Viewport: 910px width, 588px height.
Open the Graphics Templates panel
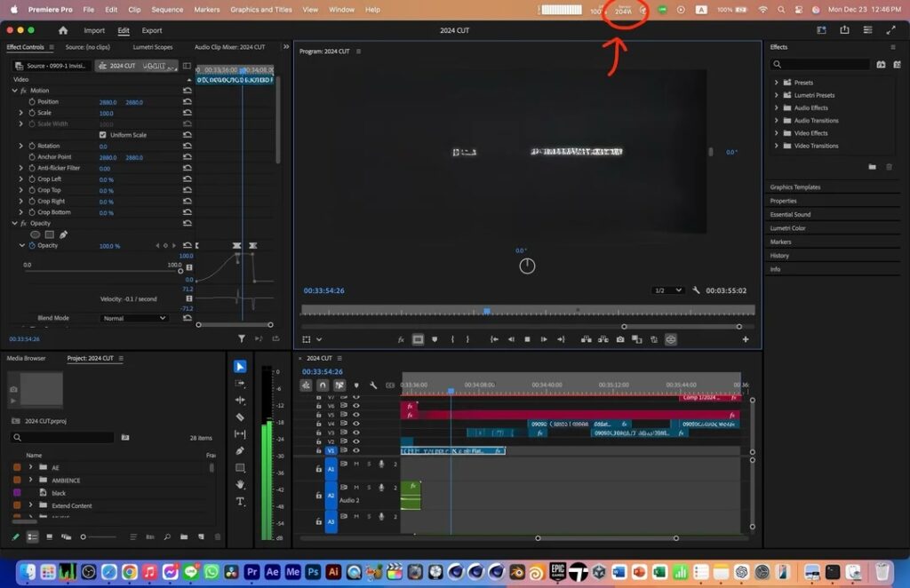click(x=795, y=187)
